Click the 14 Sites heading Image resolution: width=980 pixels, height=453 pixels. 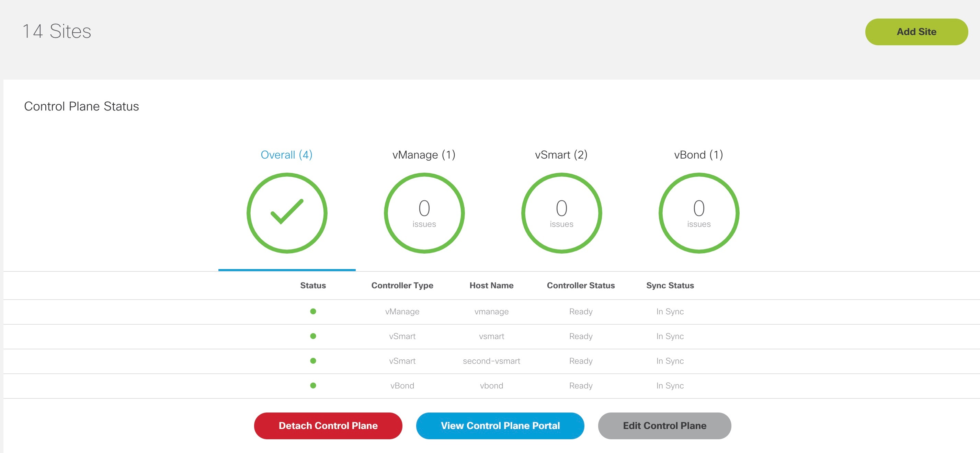57,31
